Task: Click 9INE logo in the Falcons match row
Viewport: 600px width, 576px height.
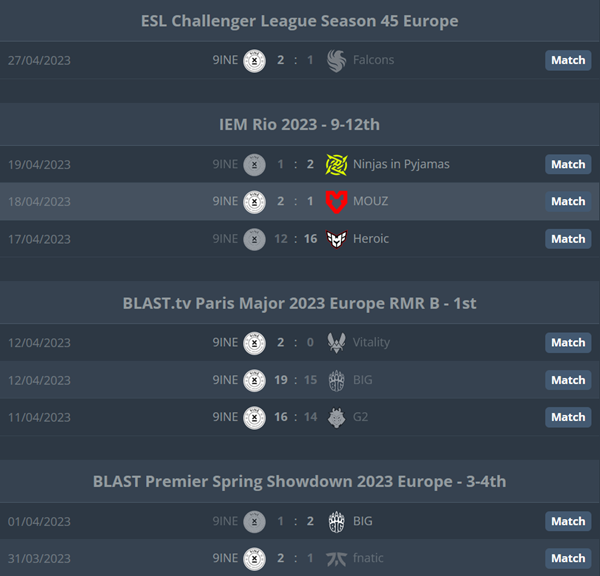Action: (254, 60)
